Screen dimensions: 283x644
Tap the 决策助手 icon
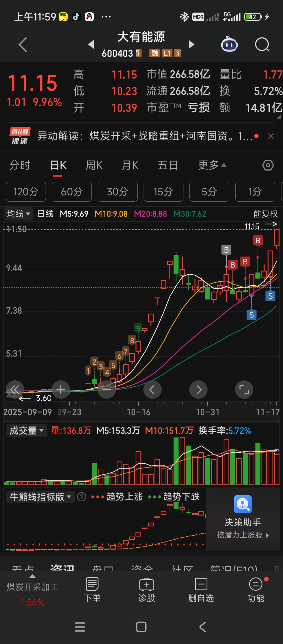coord(243,504)
